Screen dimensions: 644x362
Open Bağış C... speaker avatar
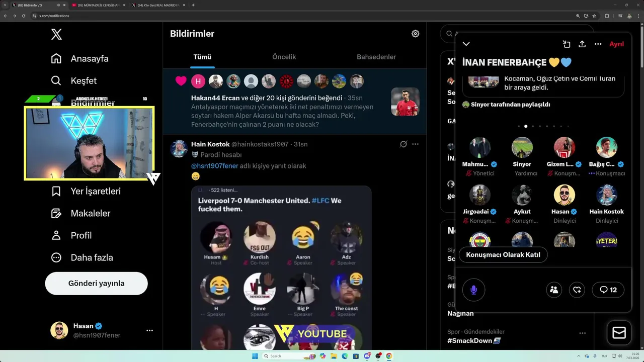(607, 147)
